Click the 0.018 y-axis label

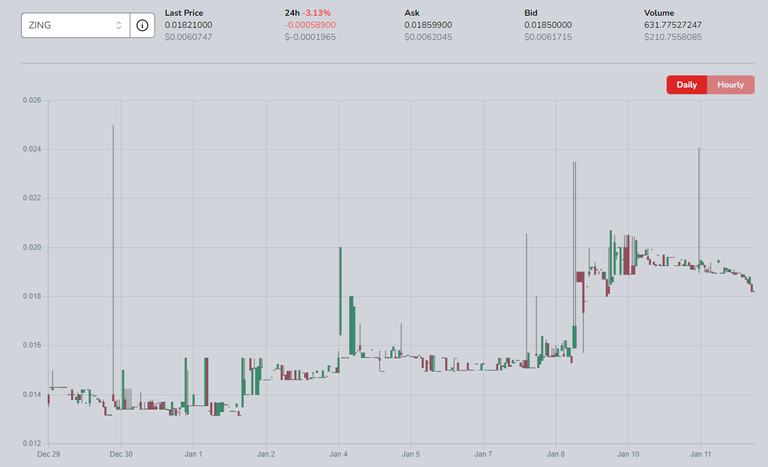pyautogui.click(x=32, y=296)
